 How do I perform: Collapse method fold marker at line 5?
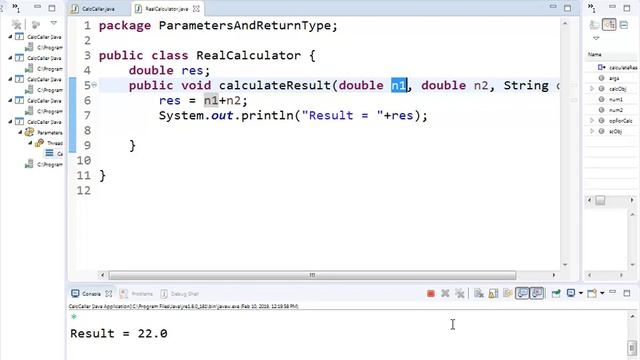point(94,85)
